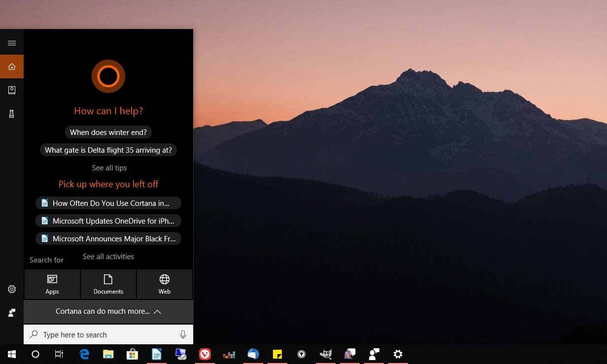Open Sticky Notes from the taskbar
The height and width of the screenshot is (364, 607).
(277, 354)
